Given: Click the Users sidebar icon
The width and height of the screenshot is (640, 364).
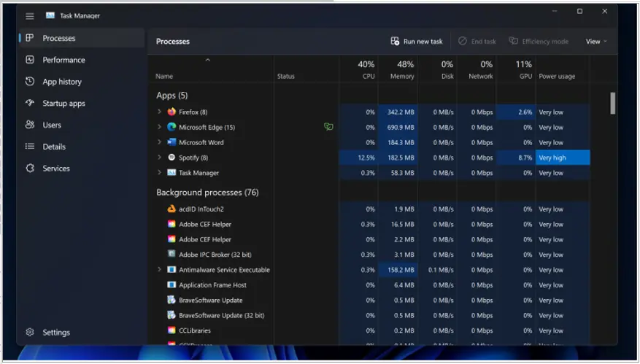Looking at the screenshot, I should pyautogui.click(x=30, y=125).
